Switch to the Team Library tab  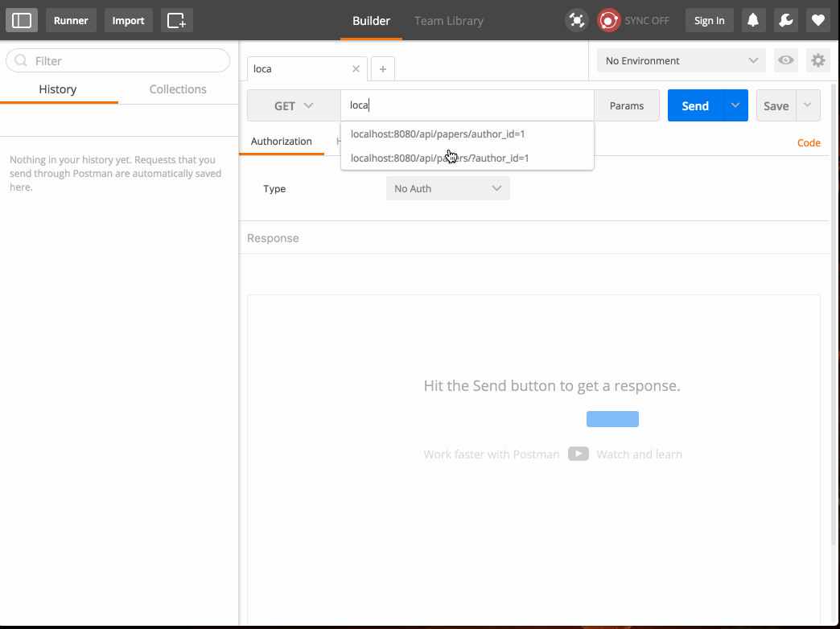[449, 21]
